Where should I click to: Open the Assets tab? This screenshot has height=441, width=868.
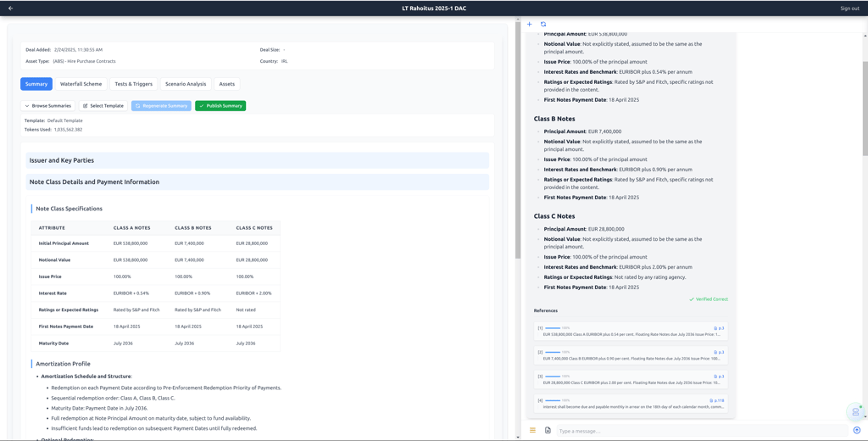pyautogui.click(x=227, y=84)
